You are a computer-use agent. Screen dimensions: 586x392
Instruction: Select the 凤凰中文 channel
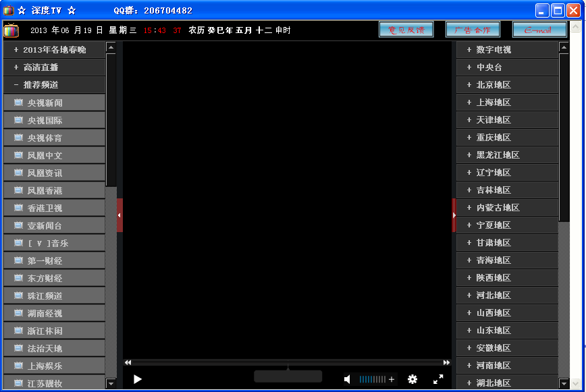click(54, 155)
